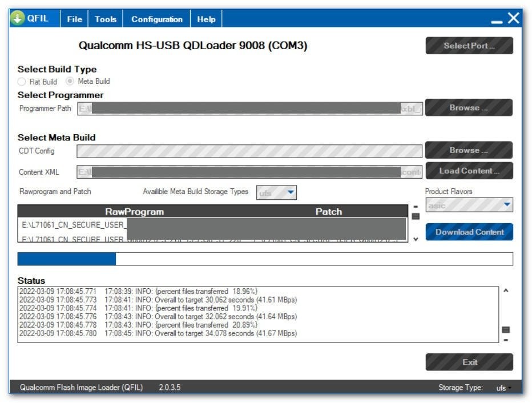Open the Tools menu
This screenshot has width=532, height=403.
tap(106, 19)
